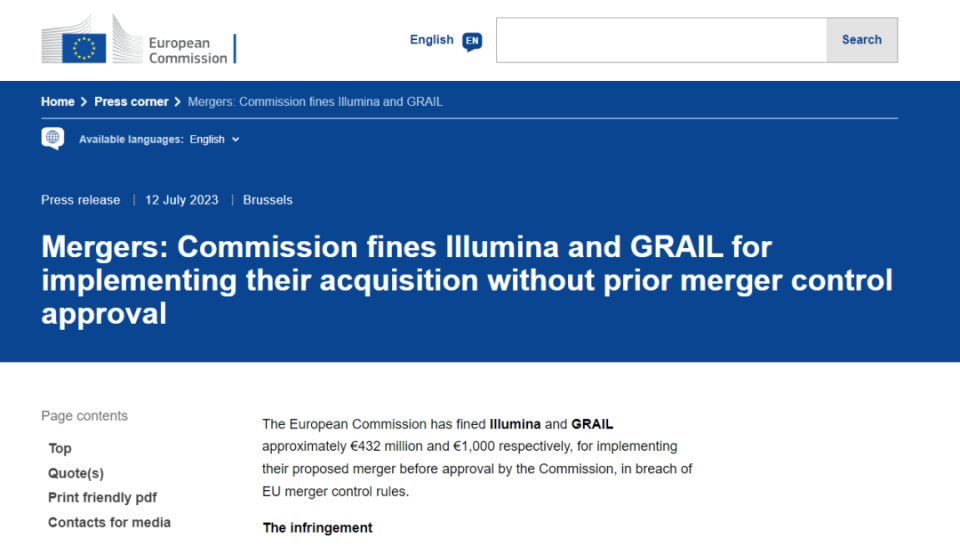Go to the Home breadcrumb
The height and width of the screenshot is (546, 960).
coord(57,102)
